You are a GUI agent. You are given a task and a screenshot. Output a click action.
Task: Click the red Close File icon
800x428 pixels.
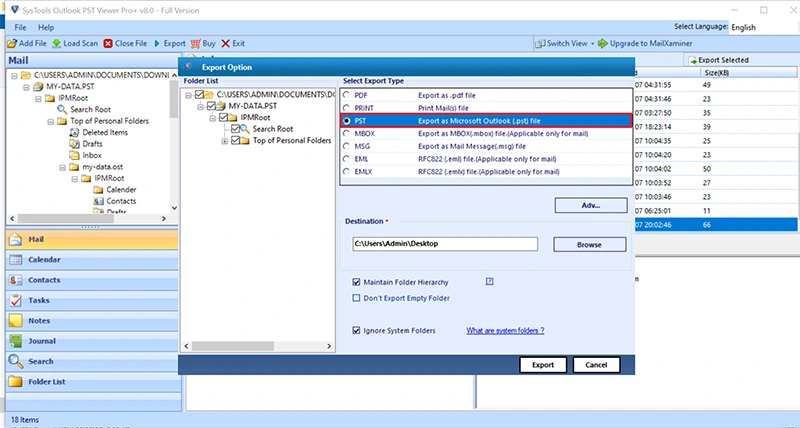(x=108, y=44)
